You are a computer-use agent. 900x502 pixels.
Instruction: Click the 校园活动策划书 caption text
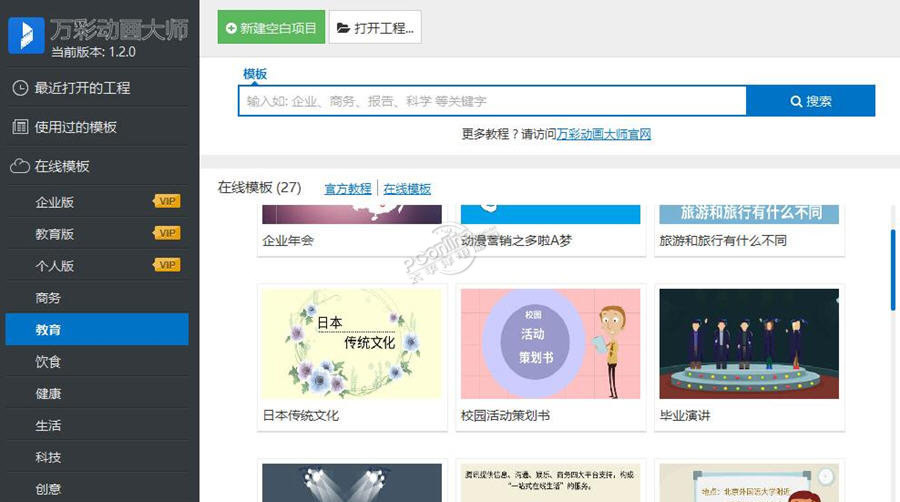[505, 415]
